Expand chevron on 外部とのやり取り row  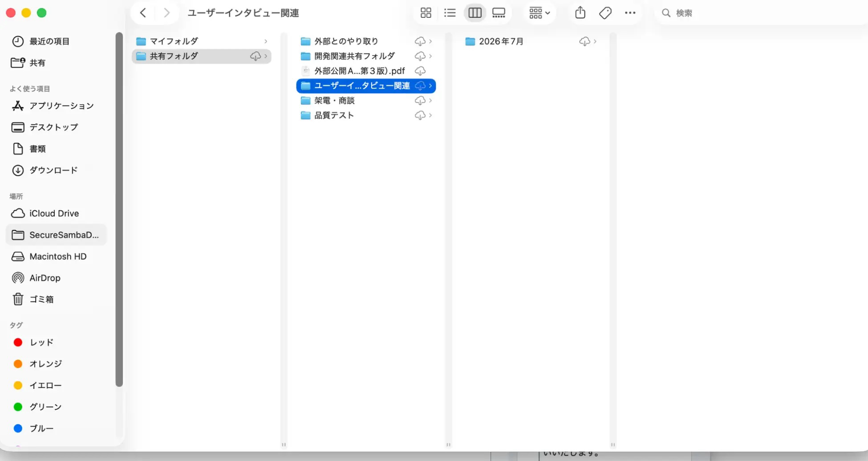pos(430,41)
